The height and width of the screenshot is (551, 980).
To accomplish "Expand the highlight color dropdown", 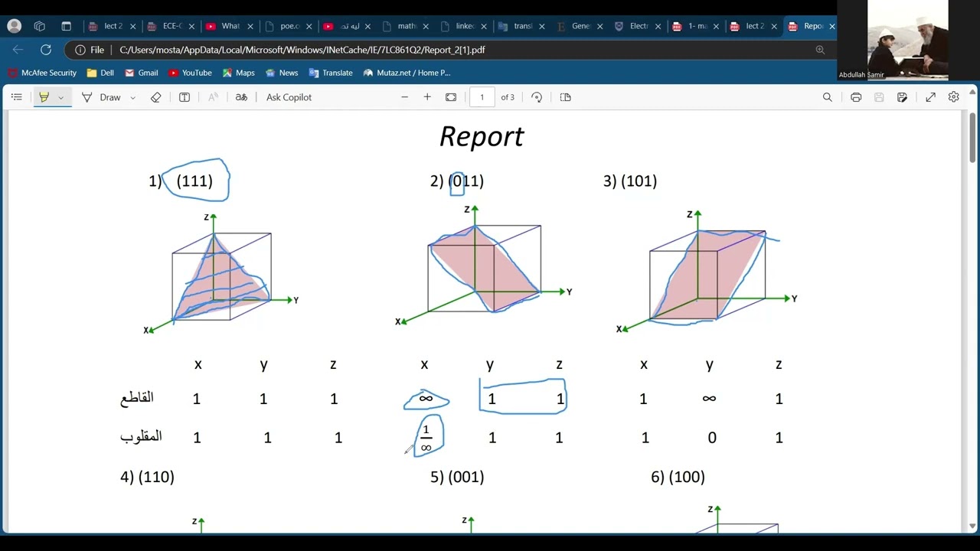I will (x=61, y=97).
